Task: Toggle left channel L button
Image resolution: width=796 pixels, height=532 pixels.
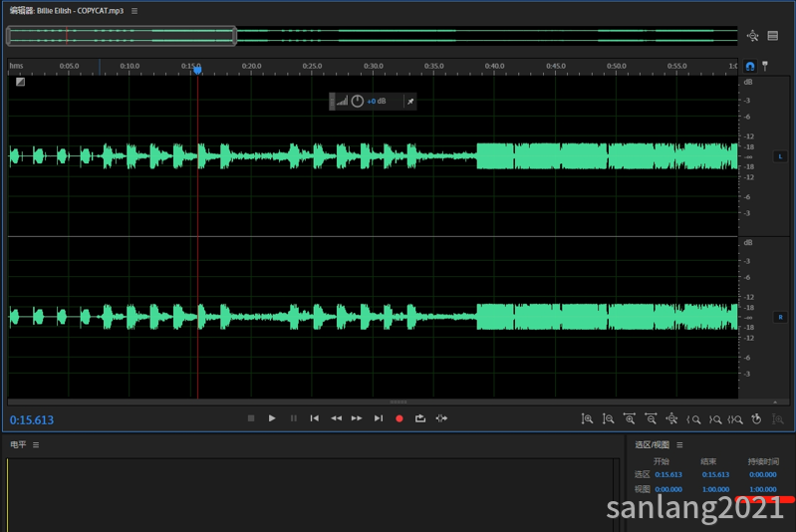Action: [780, 156]
